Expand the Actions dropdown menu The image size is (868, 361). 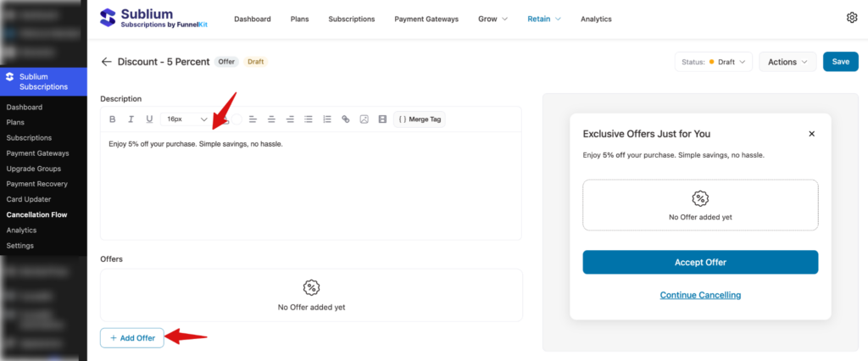[787, 62]
